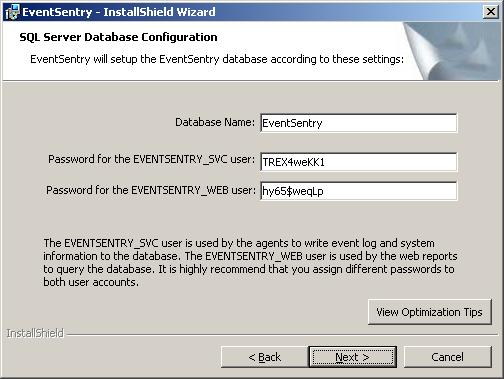Click the 'EventSentry - InstallShield Wizard' title text
The height and width of the screenshot is (379, 504).
pos(119,12)
